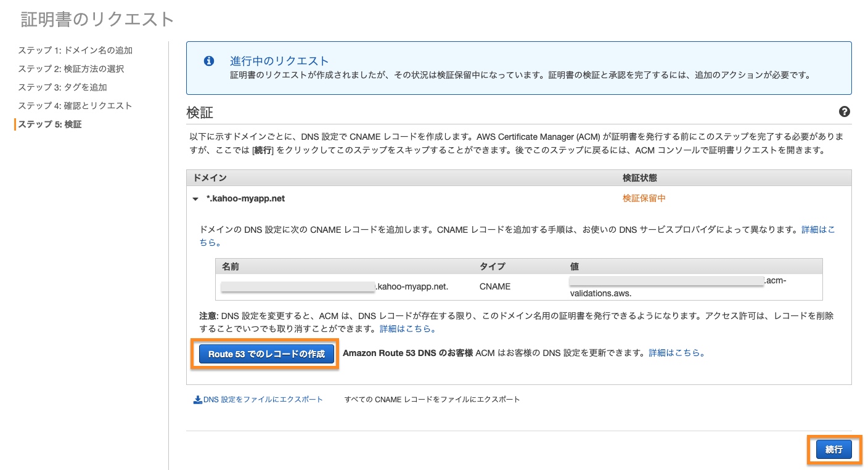Screen dimensions: 868x470
Task: Click the download icon for DNS settings export
Action: pos(198,399)
